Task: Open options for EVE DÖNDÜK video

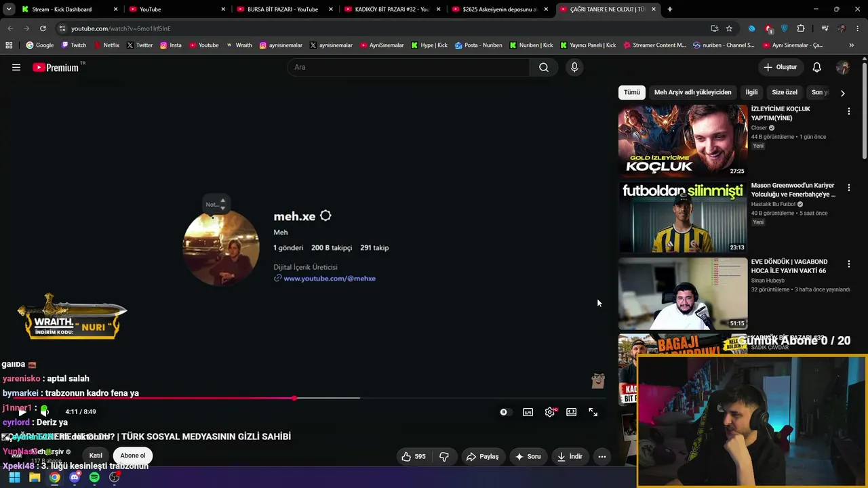Action: point(848,264)
